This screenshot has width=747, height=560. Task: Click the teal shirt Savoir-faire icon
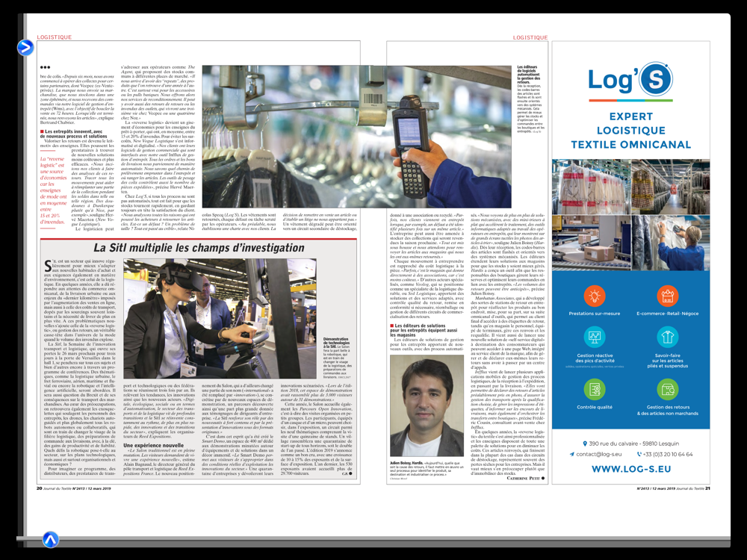[x=667, y=337]
